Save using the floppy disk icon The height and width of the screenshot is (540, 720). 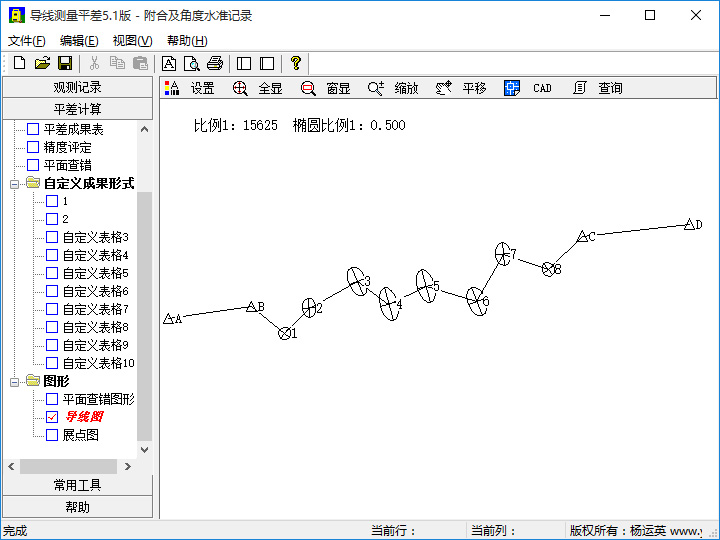64,63
